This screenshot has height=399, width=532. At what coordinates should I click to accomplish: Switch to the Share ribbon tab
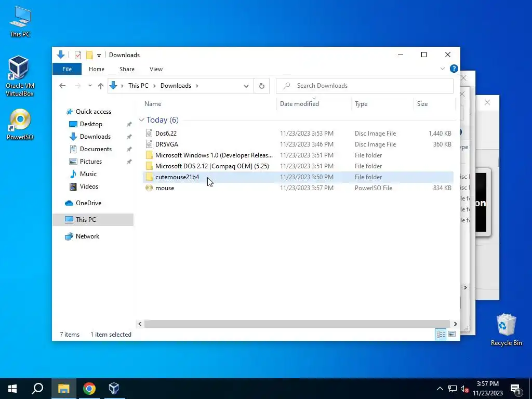click(x=127, y=69)
